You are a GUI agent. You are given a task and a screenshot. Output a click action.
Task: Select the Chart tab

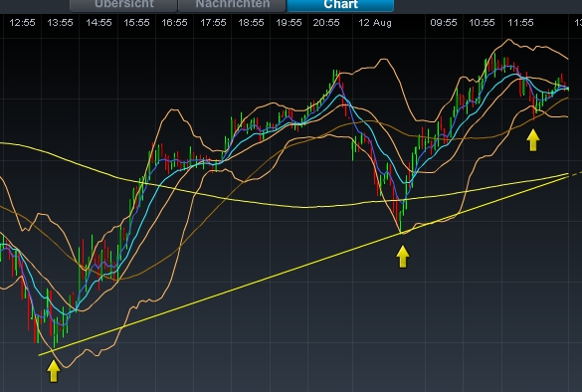click(340, 5)
